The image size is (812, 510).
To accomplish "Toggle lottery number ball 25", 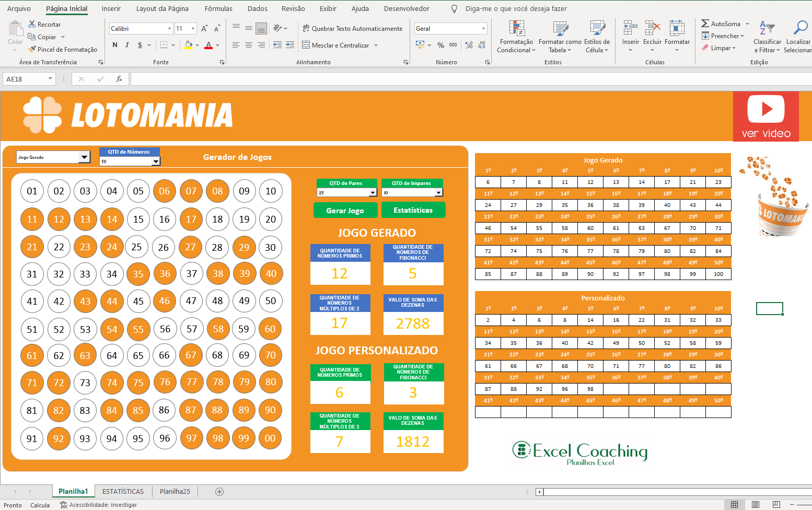I will [138, 247].
